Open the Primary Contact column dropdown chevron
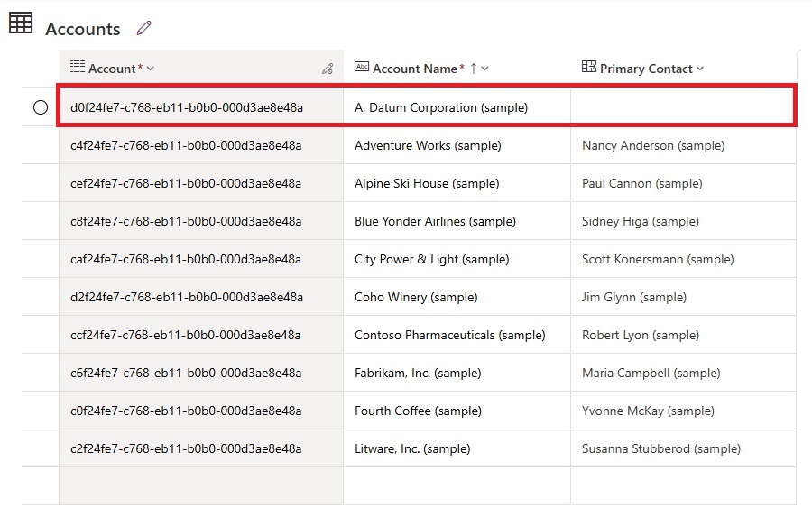Screen dimensions: 812x517 pyautogui.click(x=700, y=69)
